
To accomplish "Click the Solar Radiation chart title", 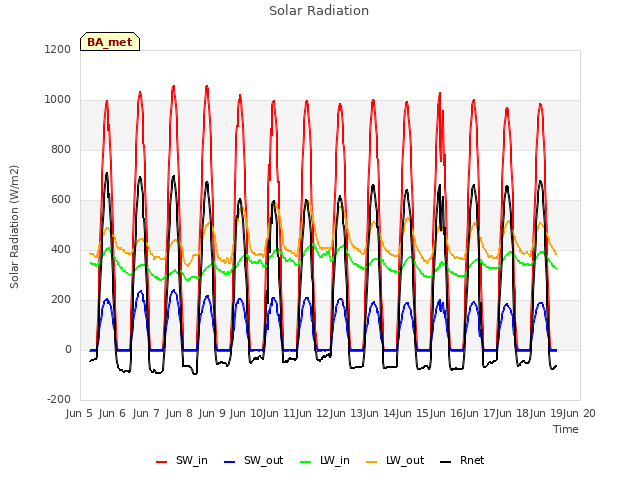I will point(319,11).
